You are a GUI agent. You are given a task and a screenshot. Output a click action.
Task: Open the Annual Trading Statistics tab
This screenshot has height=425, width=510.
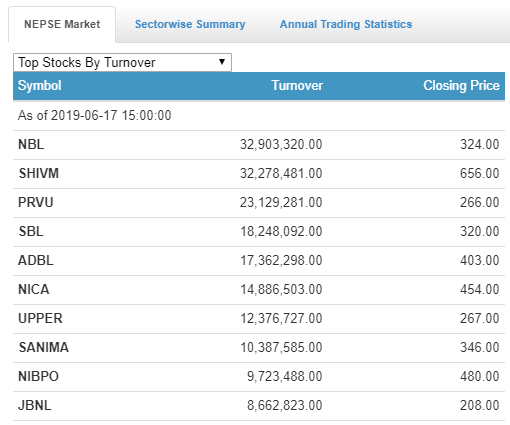pyautogui.click(x=346, y=24)
